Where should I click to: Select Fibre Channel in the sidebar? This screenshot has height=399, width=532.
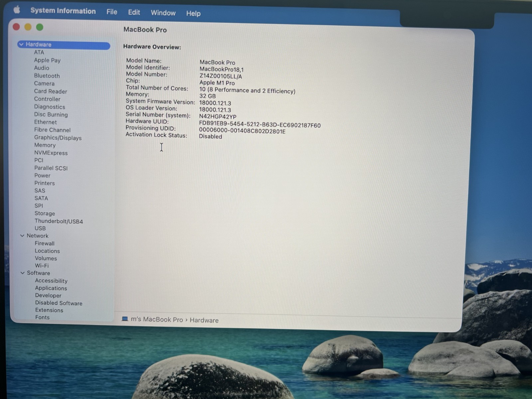point(52,130)
